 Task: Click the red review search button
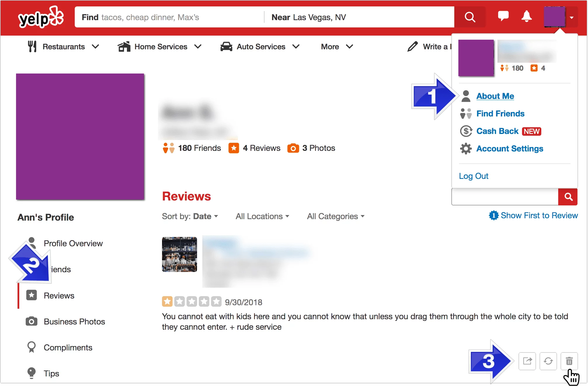pos(568,197)
